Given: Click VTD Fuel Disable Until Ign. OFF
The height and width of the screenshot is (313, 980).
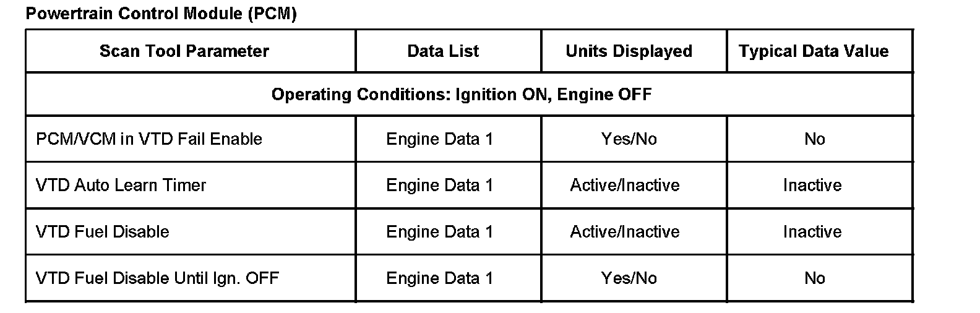Looking at the screenshot, I should click(158, 278).
